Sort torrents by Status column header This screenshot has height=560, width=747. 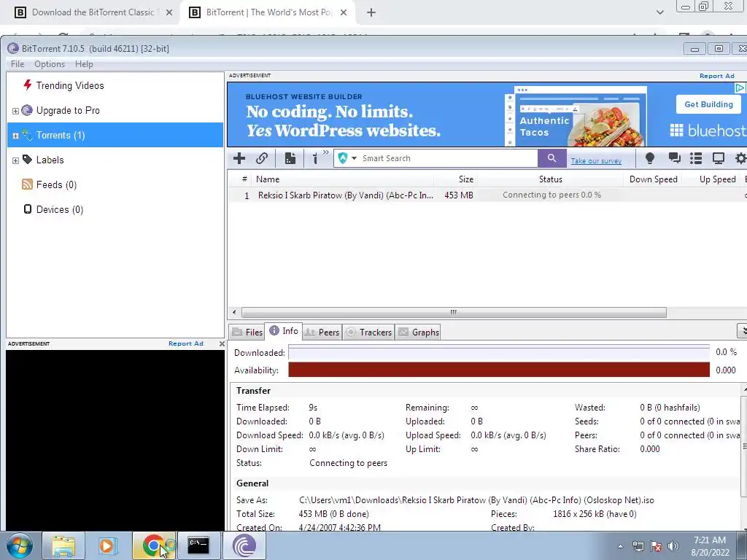click(x=550, y=179)
